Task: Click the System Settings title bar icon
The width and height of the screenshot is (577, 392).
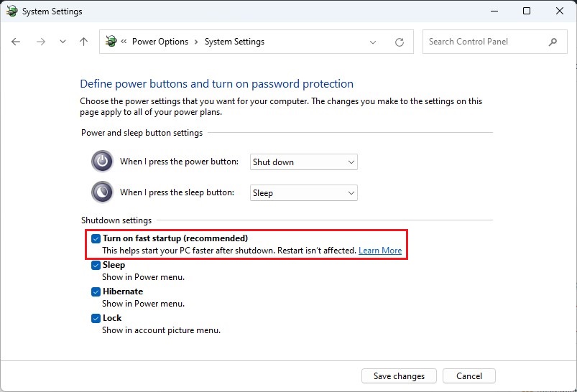Action: pyautogui.click(x=11, y=11)
